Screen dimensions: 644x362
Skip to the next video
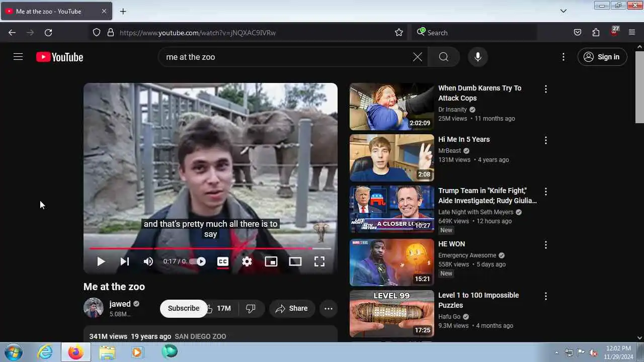pos(125,261)
